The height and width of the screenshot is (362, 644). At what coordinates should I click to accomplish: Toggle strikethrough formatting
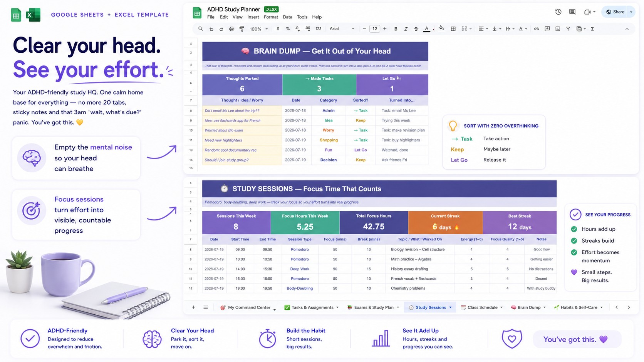point(416,29)
